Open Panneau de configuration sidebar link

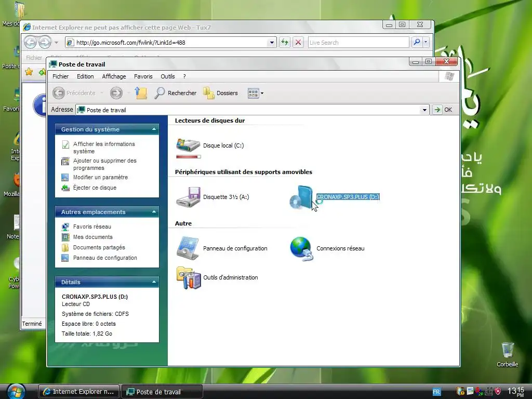point(105,258)
